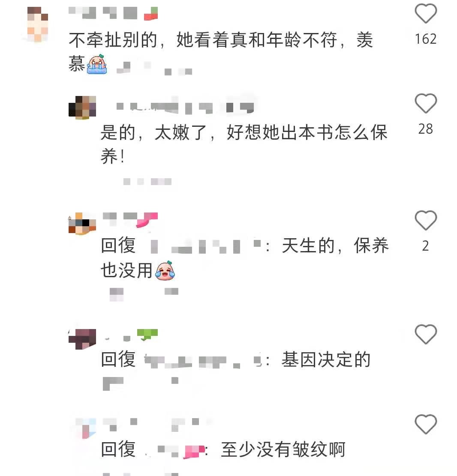
Task: Open avatar of the 太嫩了 commenter
Action: (82, 107)
